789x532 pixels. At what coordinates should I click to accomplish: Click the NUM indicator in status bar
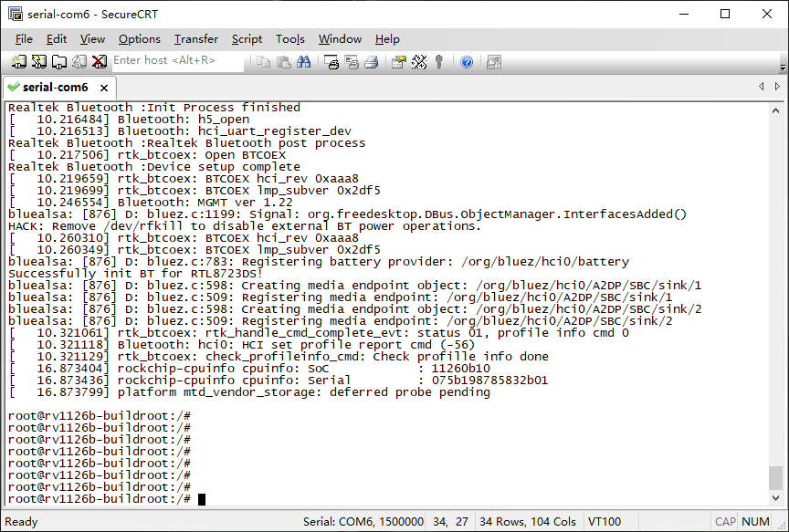(755, 521)
